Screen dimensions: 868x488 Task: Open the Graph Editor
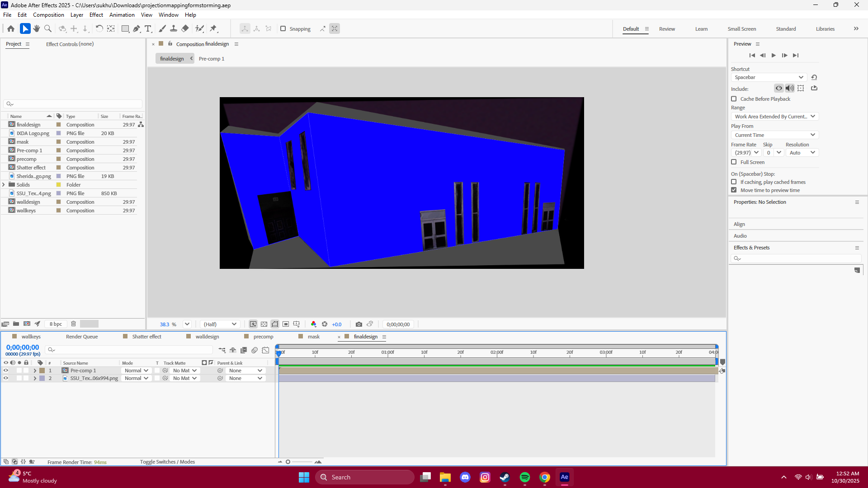(266, 350)
